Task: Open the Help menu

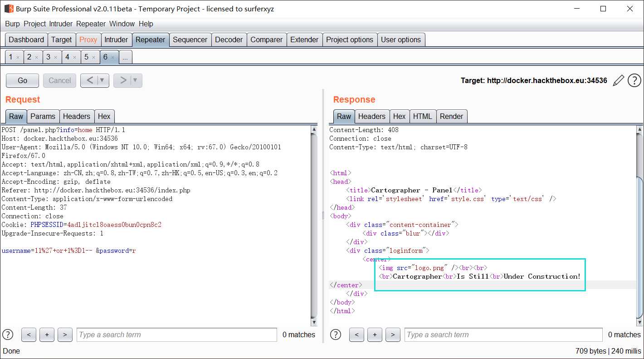Action: (146, 24)
